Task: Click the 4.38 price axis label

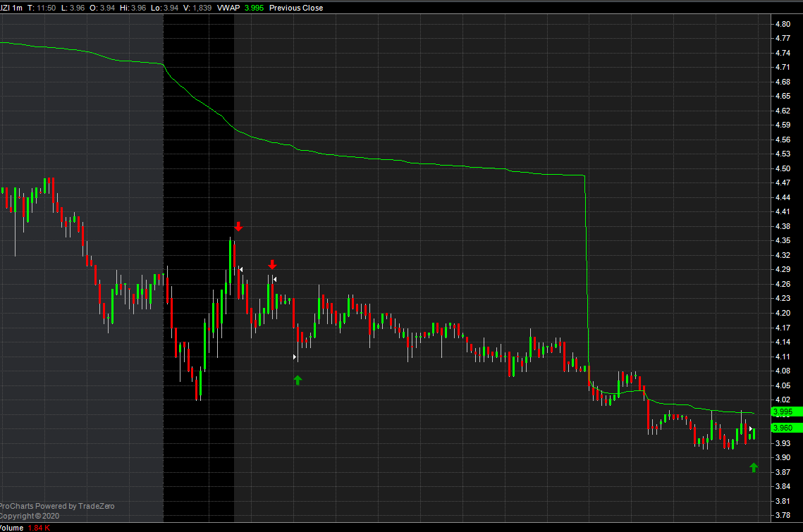Action: (x=783, y=226)
